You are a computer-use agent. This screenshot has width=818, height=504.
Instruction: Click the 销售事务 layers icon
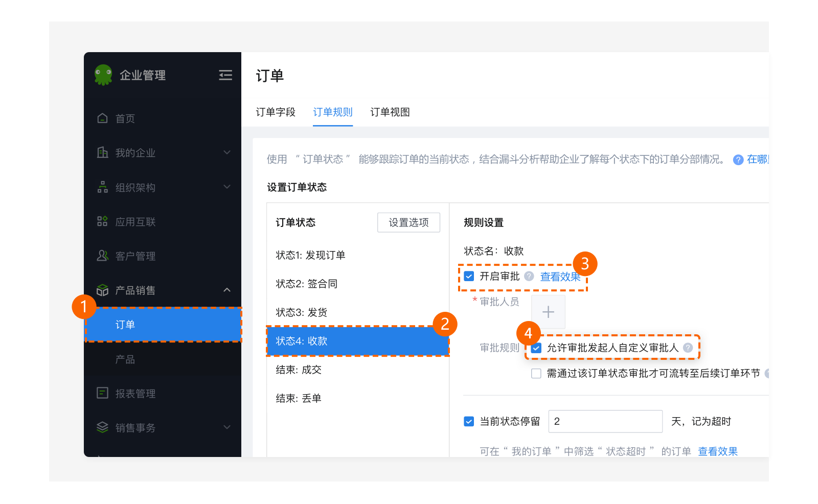click(x=102, y=427)
